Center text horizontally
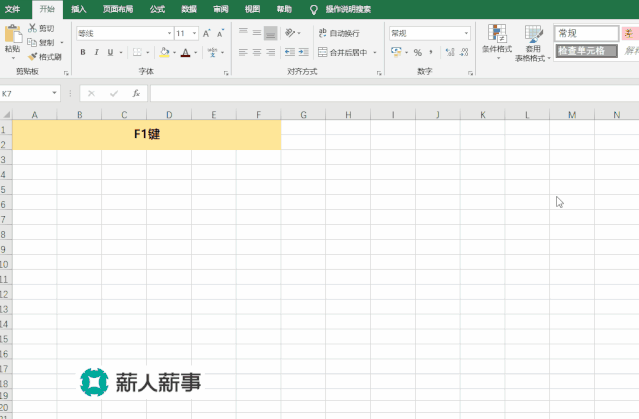The height and width of the screenshot is (419, 639). click(x=257, y=52)
